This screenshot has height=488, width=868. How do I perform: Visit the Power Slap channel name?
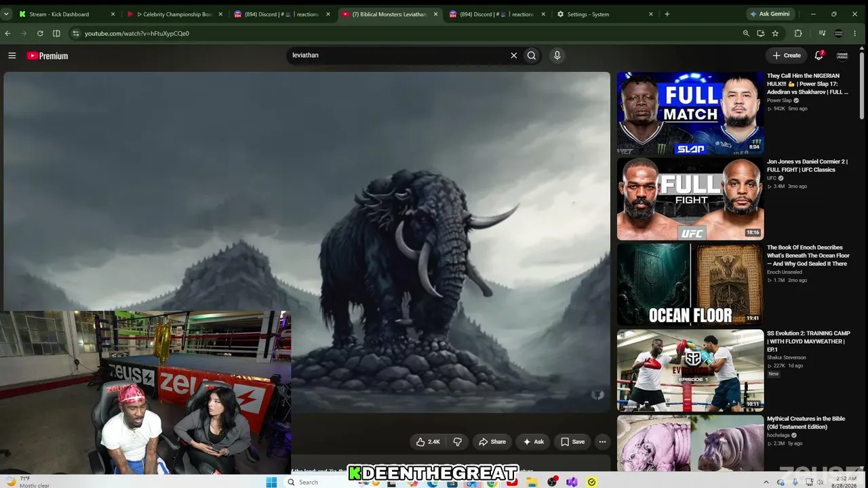pos(779,100)
